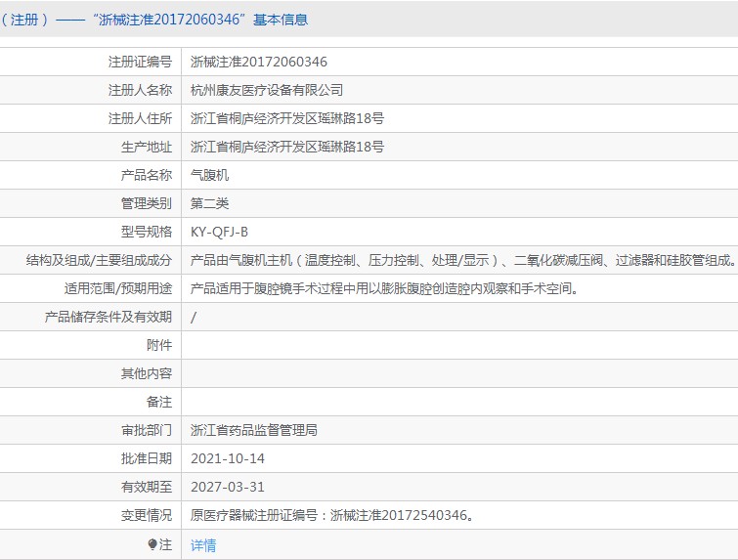Click the 生产地址 label
The width and height of the screenshot is (738, 560).
(x=147, y=147)
